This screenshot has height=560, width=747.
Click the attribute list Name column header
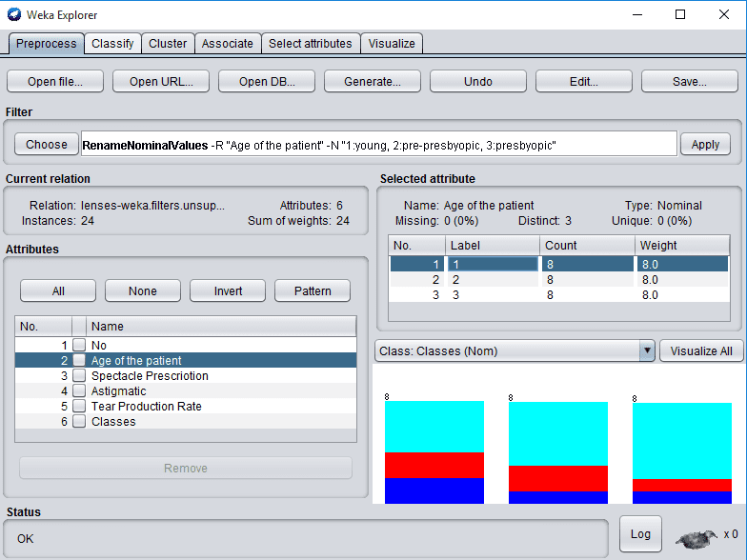221,326
